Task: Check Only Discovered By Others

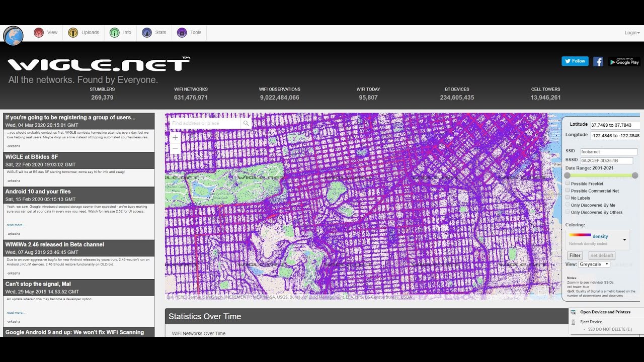Action: 568,212
